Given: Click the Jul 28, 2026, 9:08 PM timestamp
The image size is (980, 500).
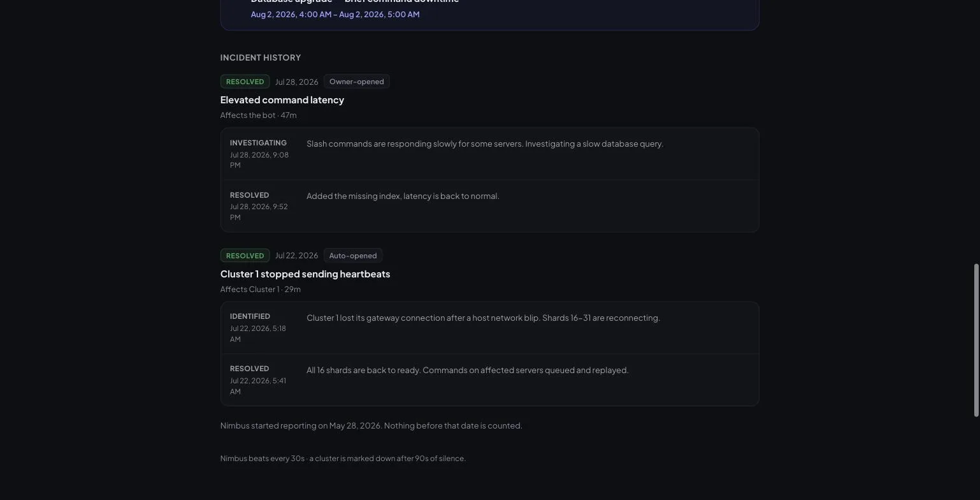Looking at the screenshot, I should [x=259, y=160].
